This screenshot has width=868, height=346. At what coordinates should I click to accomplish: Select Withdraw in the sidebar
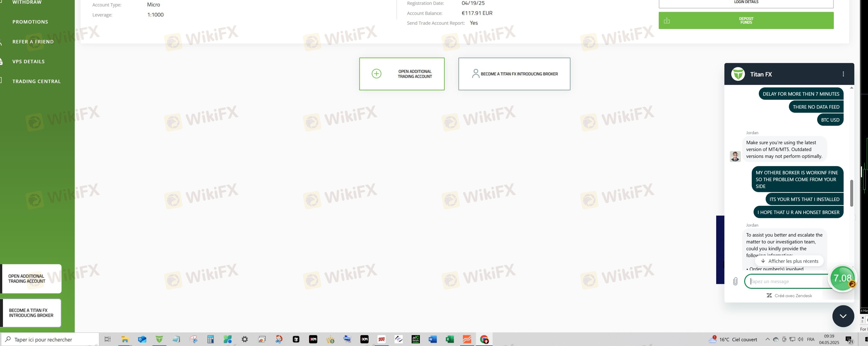tap(27, 2)
